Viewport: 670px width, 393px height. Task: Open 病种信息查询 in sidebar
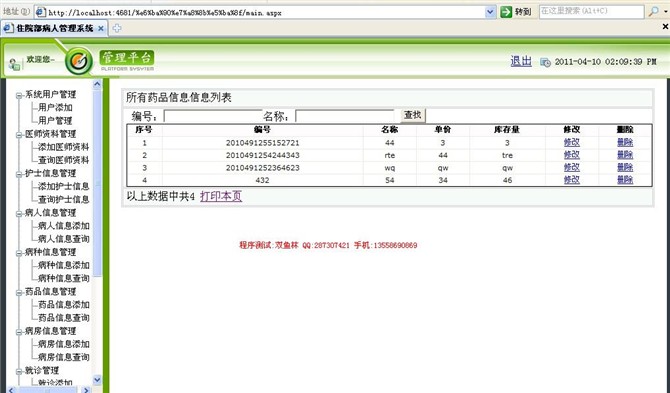tap(64, 278)
